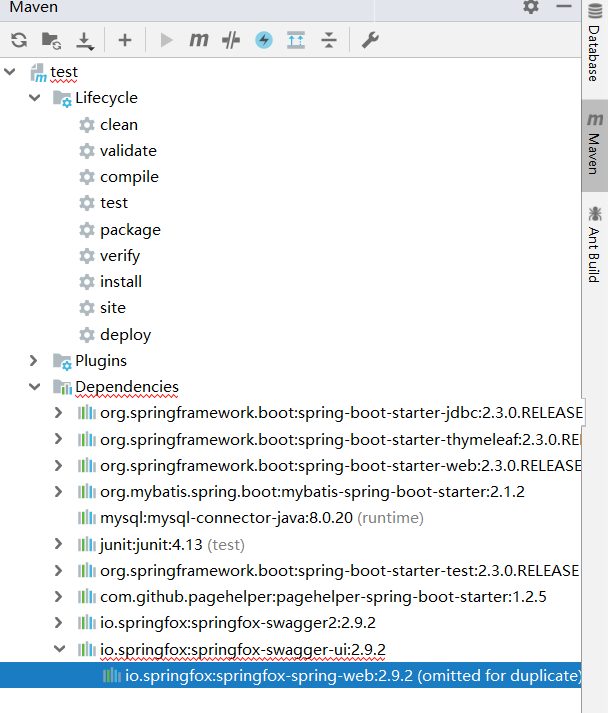Click the Plugins folder icon
Image resolution: width=608 pixels, height=713 pixels.
pos(62,362)
